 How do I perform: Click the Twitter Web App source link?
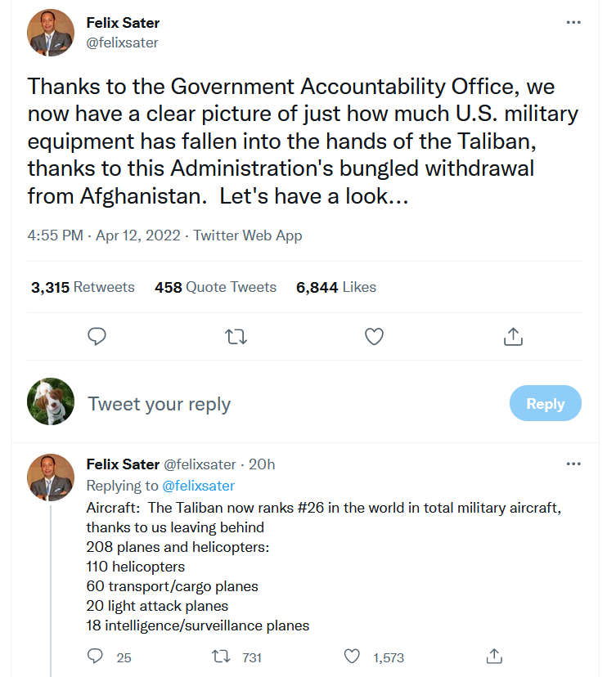248,235
